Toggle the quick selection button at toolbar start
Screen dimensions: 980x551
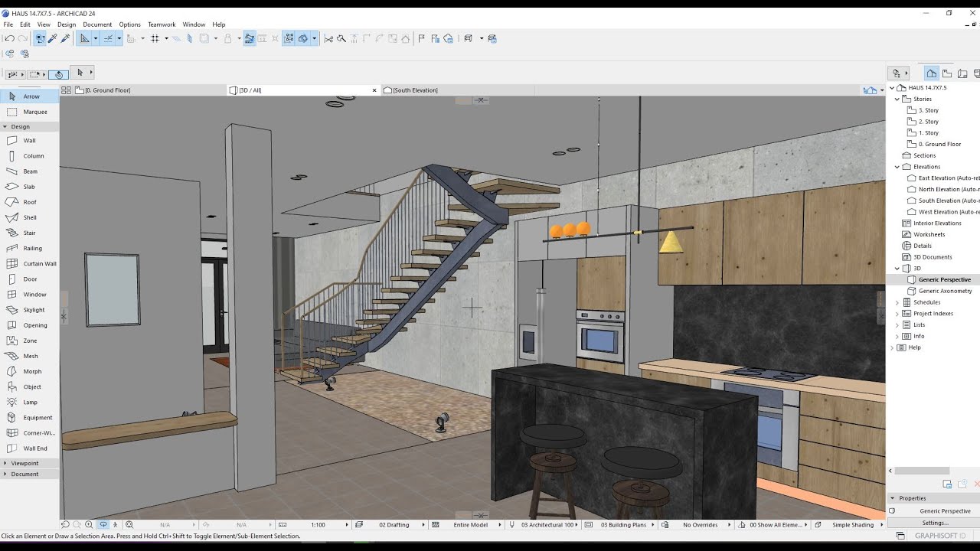pyautogui.click(x=41, y=38)
